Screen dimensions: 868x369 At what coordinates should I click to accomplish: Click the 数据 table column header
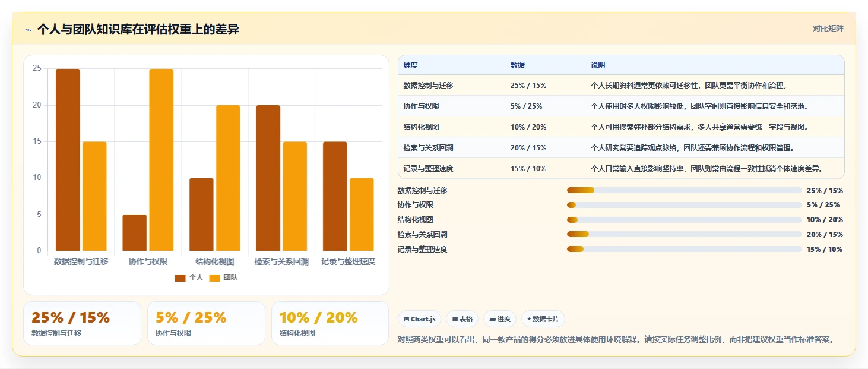pyautogui.click(x=517, y=65)
